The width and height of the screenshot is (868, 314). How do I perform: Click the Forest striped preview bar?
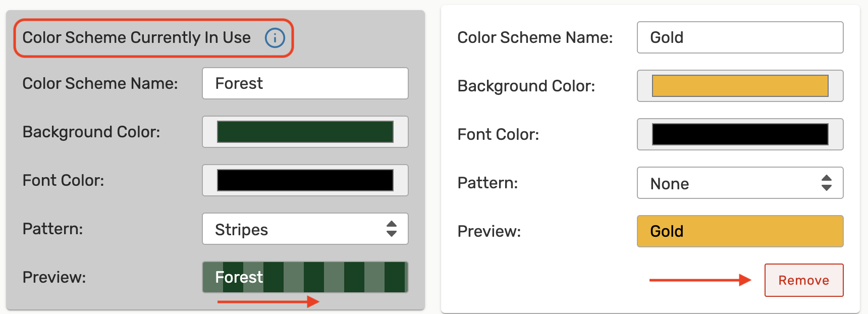[x=305, y=277]
